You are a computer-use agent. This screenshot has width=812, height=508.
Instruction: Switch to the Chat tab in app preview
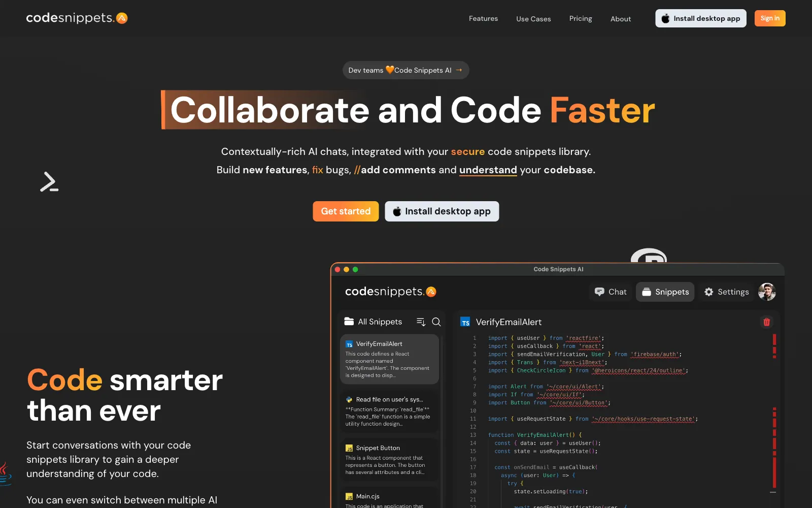tap(611, 292)
